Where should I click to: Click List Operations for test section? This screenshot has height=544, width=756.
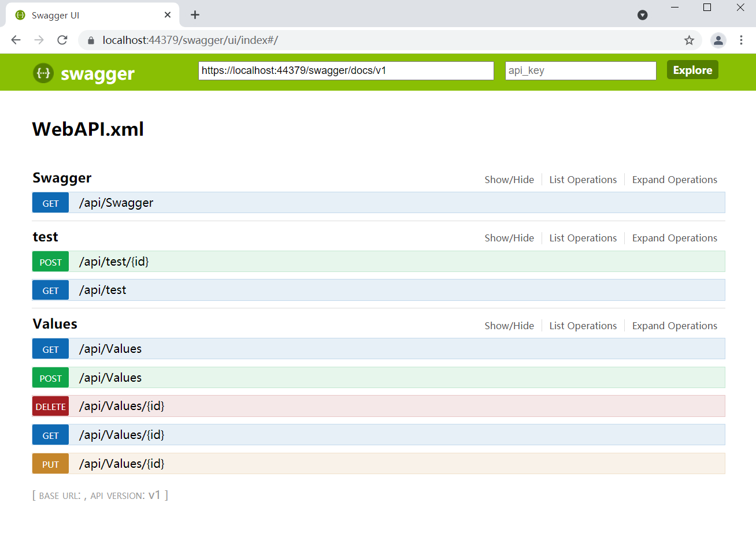[x=583, y=238]
